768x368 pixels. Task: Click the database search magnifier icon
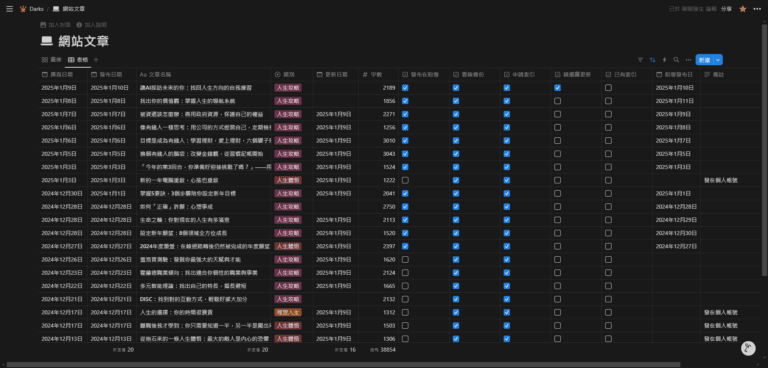pyautogui.click(x=676, y=60)
